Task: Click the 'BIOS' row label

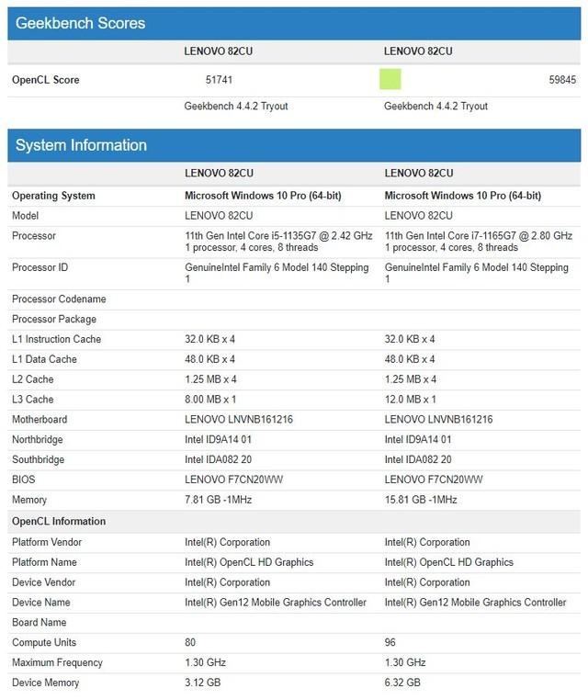Action: point(23,480)
